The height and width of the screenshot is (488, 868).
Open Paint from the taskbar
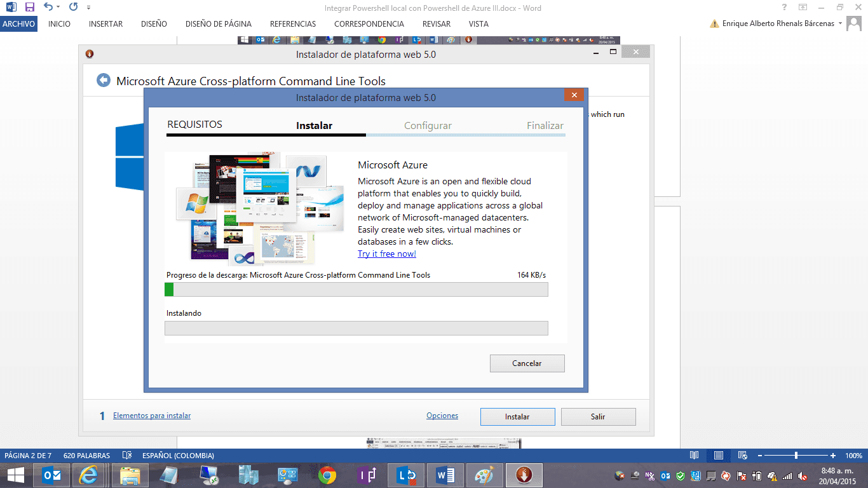[484, 475]
